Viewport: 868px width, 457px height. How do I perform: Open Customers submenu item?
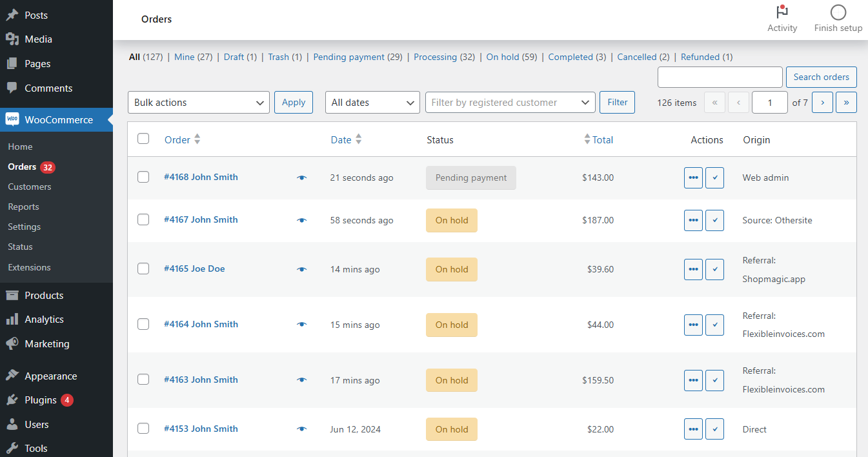tap(30, 187)
